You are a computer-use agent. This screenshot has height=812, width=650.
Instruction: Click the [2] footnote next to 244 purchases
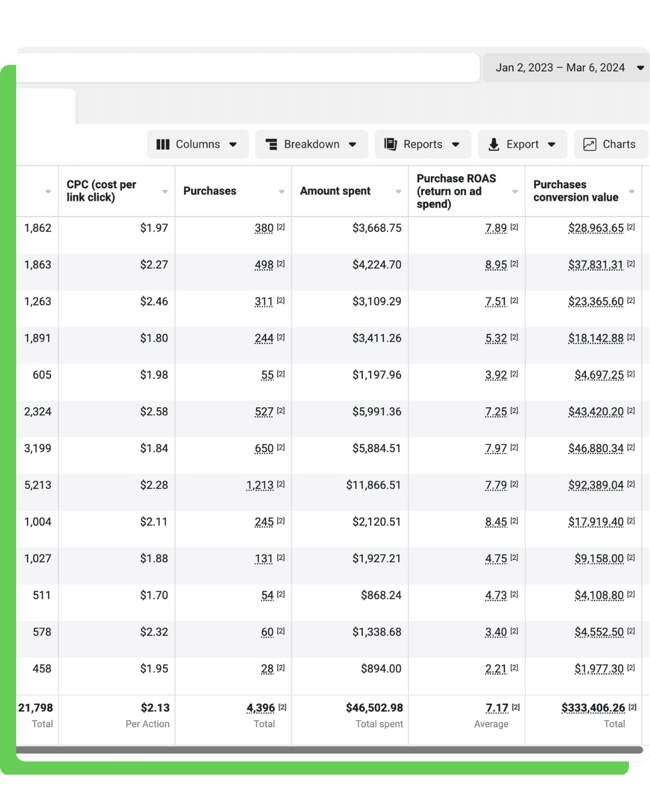click(280, 337)
